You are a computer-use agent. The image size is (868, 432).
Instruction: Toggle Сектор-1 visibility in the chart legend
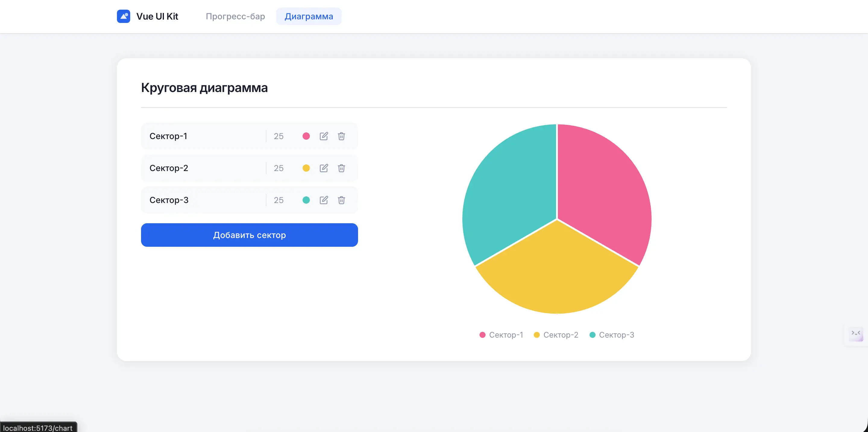[x=501, y=335]
